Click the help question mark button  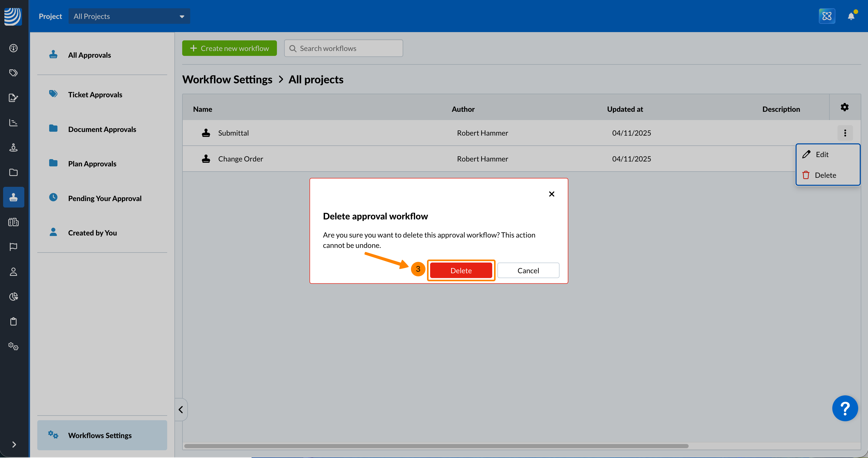(845, 408)
